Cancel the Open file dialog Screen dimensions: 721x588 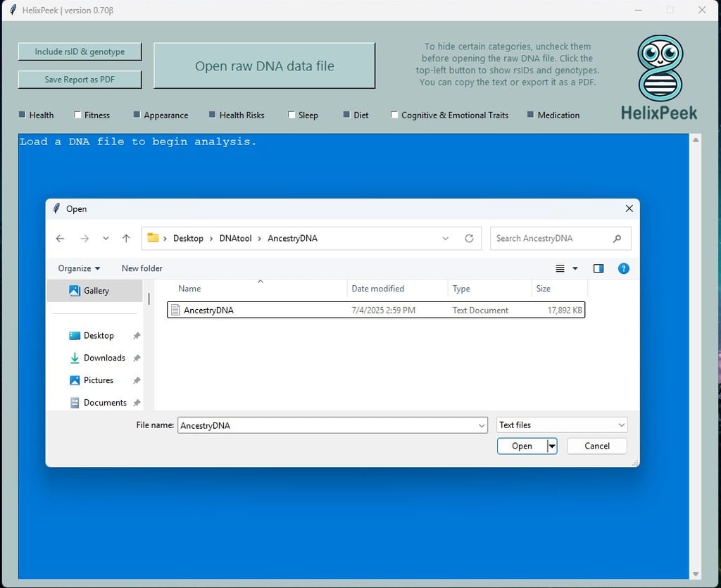point(597,446)
